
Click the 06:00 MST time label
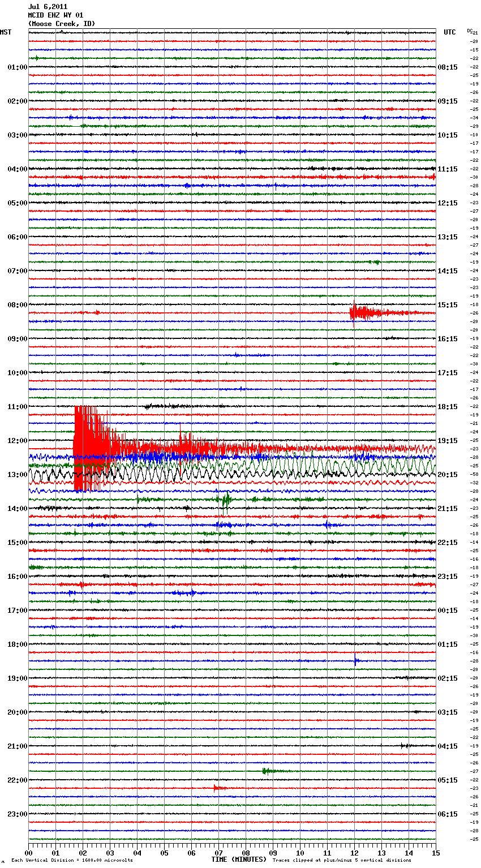[18, 237]
